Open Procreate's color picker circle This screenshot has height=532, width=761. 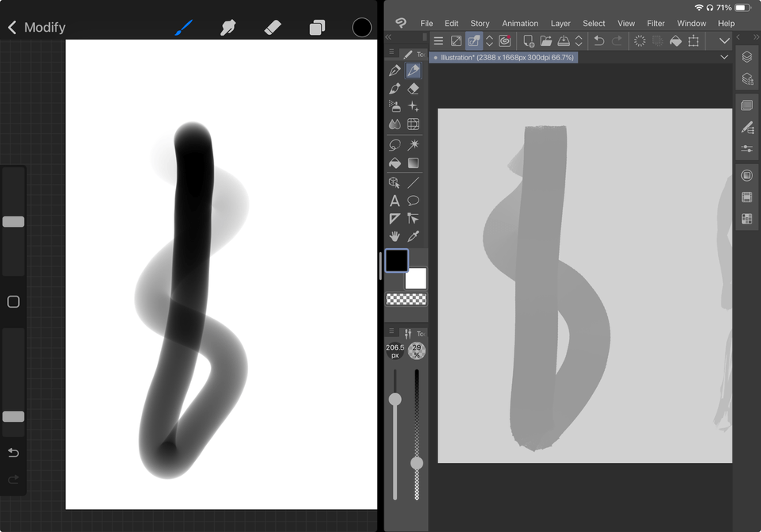click(361, 26)
